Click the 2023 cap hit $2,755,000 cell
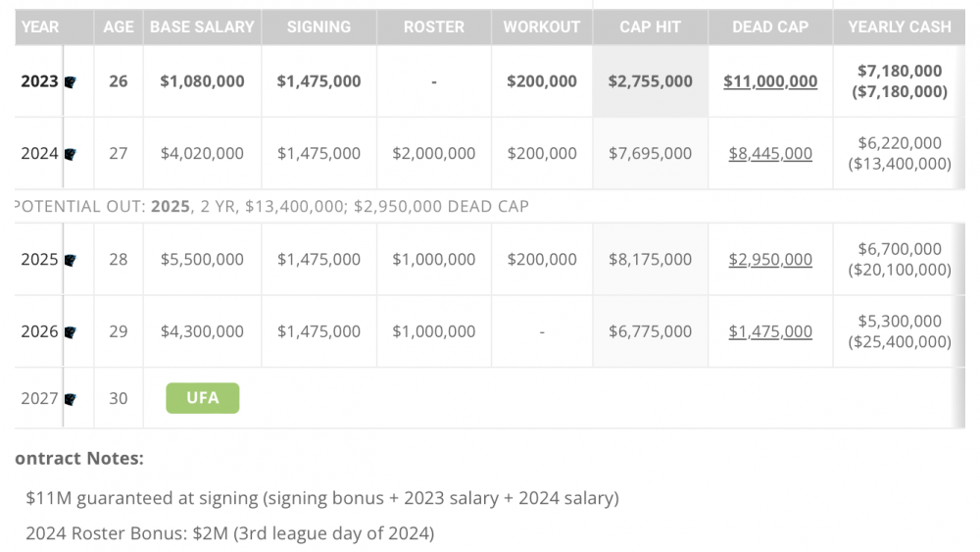Screen dimensions: 980x552 tap(650, 81)
